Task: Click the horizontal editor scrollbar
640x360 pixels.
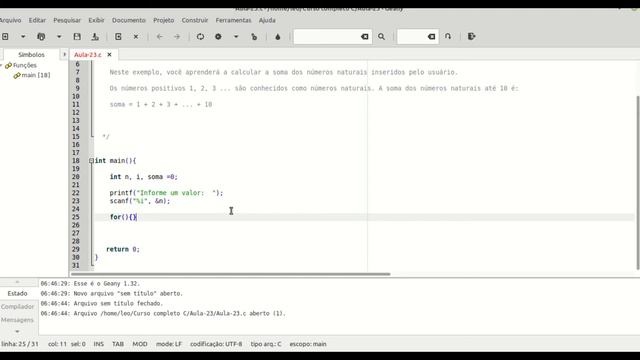Action: pyautogui.click(x=231, y=274)
